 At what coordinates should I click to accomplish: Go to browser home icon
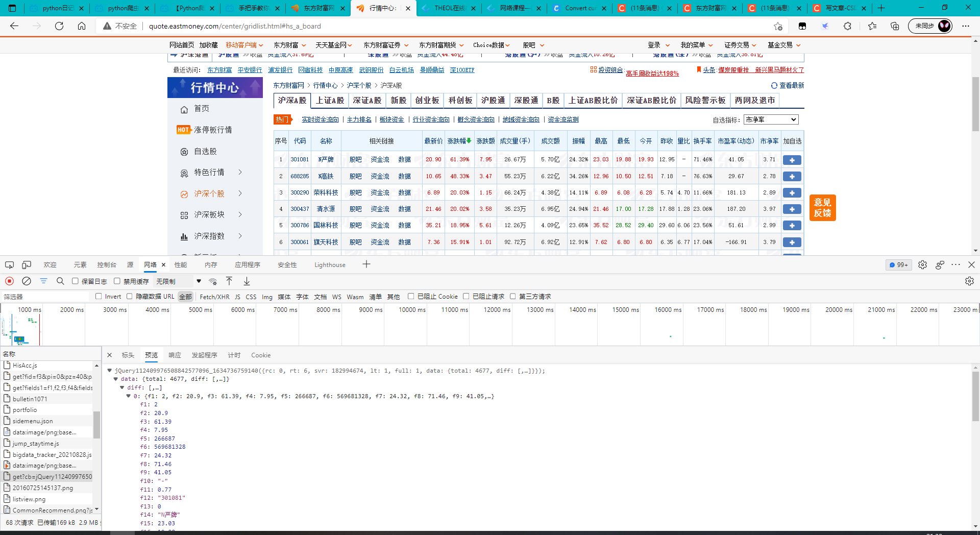pos(82,26)
